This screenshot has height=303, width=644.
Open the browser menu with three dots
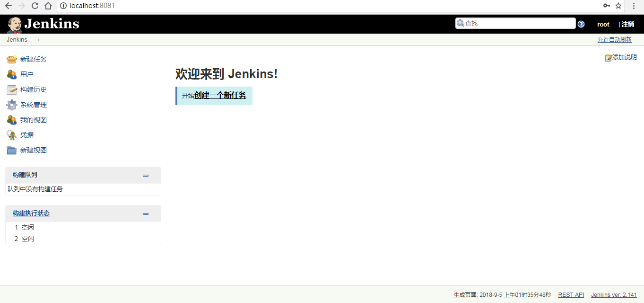point(634,6)
